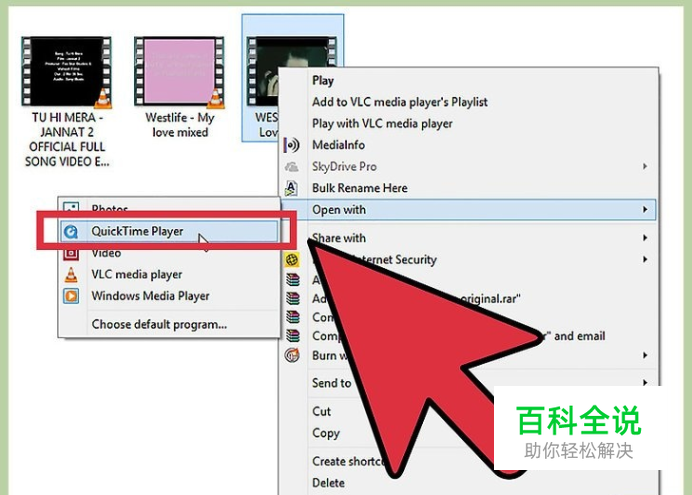The width and height of the screenshot is (692, 495).
Task: Select Photos in Open with submenu
Action: [x=110, y=207]
